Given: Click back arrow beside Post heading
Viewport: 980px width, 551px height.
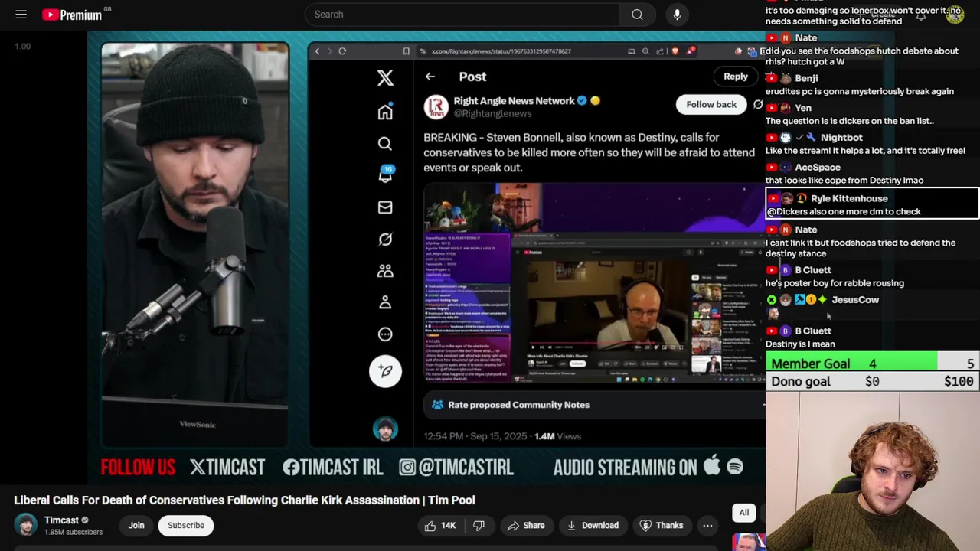Looking at the screenshot, I should coord(430,77).
